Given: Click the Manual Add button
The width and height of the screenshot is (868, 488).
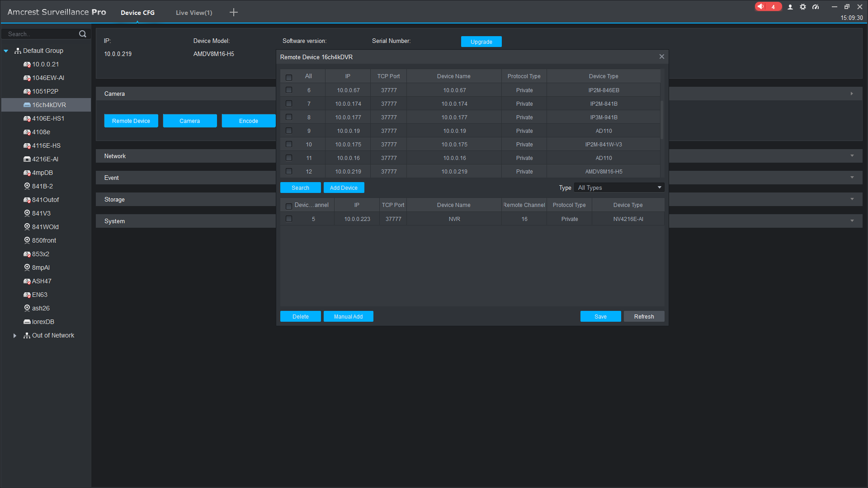Looking at the screenshot, I should [x=349, y=316].
